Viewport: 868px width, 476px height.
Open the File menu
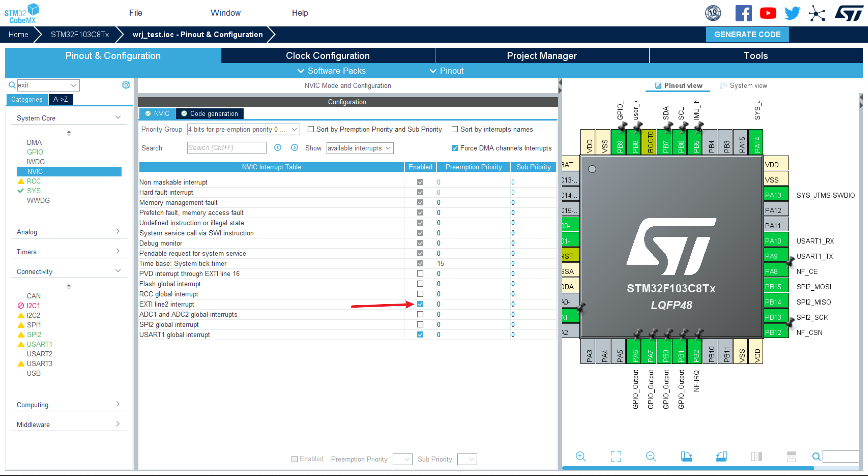pyautogui.click(x=136, y=13)
